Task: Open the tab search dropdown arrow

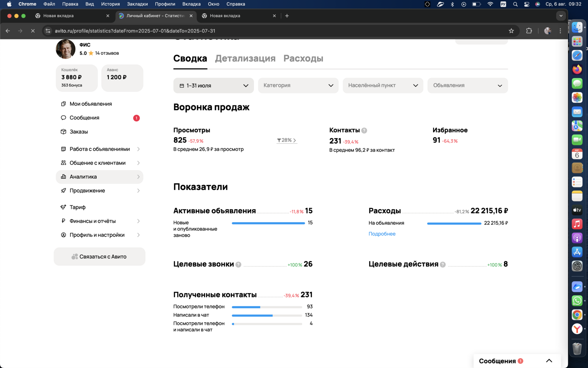Action: pyautogui.click(x=561, y=16)
